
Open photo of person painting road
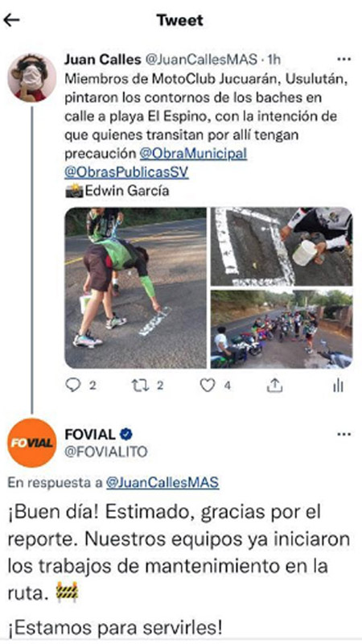click(x=135, y=288)
